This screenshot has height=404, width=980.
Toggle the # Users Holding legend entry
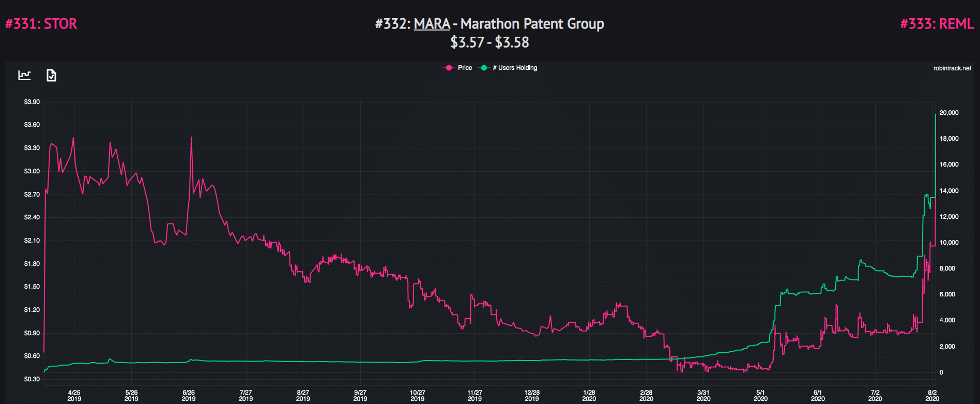509,68
